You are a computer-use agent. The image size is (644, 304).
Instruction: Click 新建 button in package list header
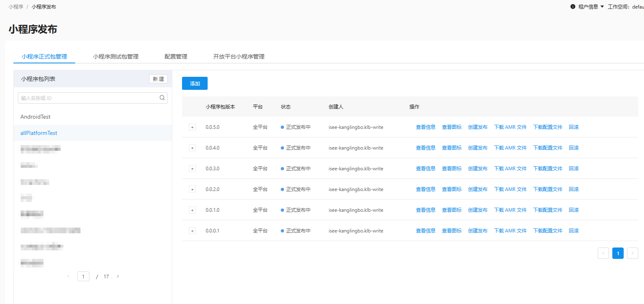click(x=158, y=79)
